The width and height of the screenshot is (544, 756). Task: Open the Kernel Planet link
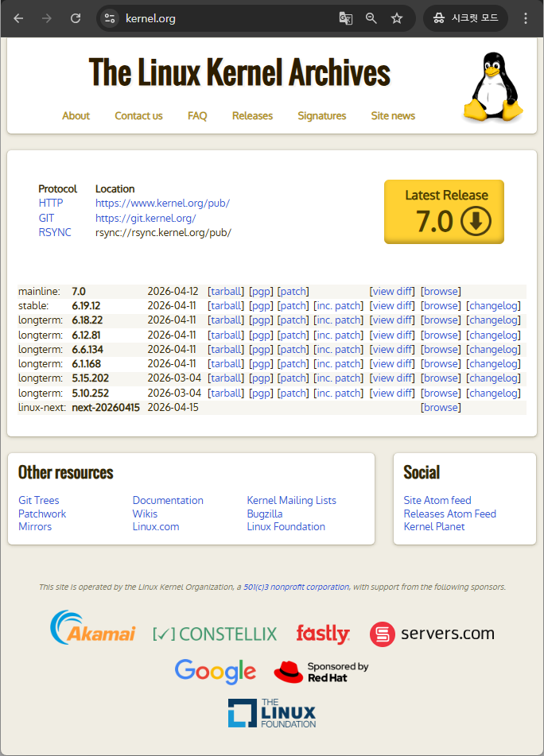click(x=434, y=526)
